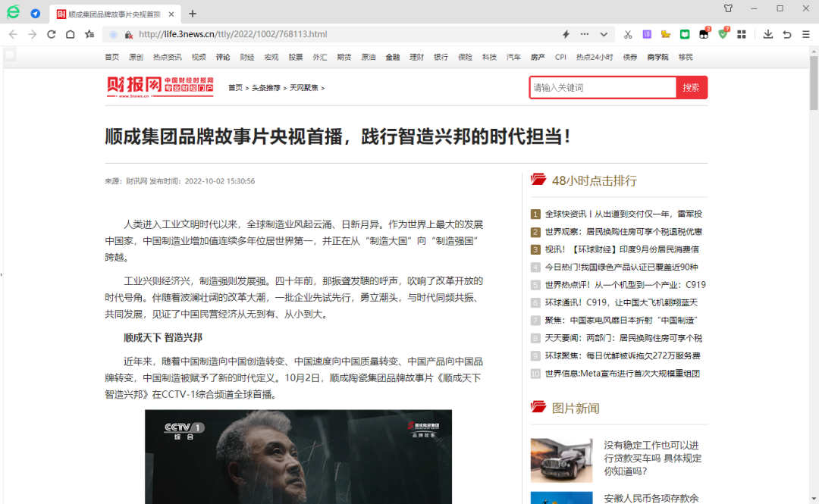Open the 科技 section

click(x=489, y=58)
